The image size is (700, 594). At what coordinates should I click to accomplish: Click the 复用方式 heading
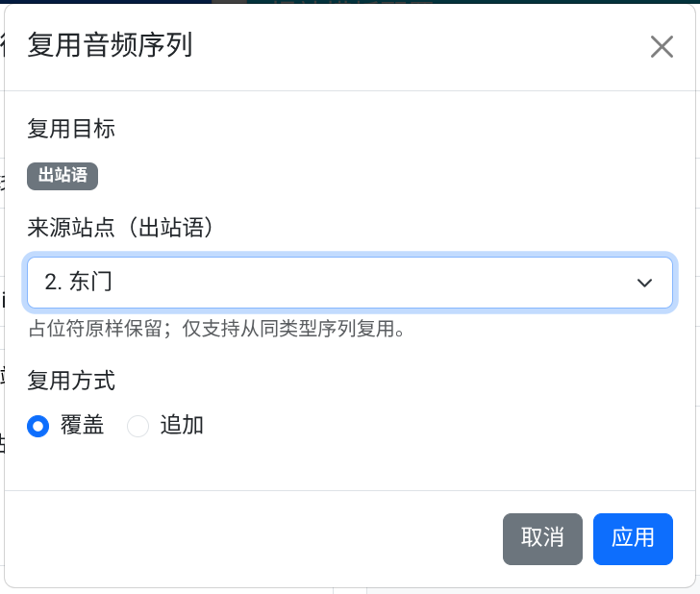tap(71, 381)
